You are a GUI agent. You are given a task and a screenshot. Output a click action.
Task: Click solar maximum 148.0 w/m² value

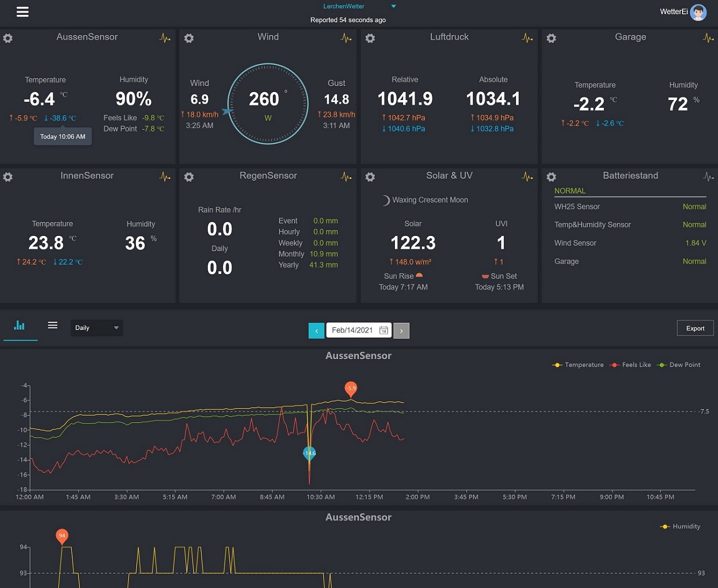point(410,262)
